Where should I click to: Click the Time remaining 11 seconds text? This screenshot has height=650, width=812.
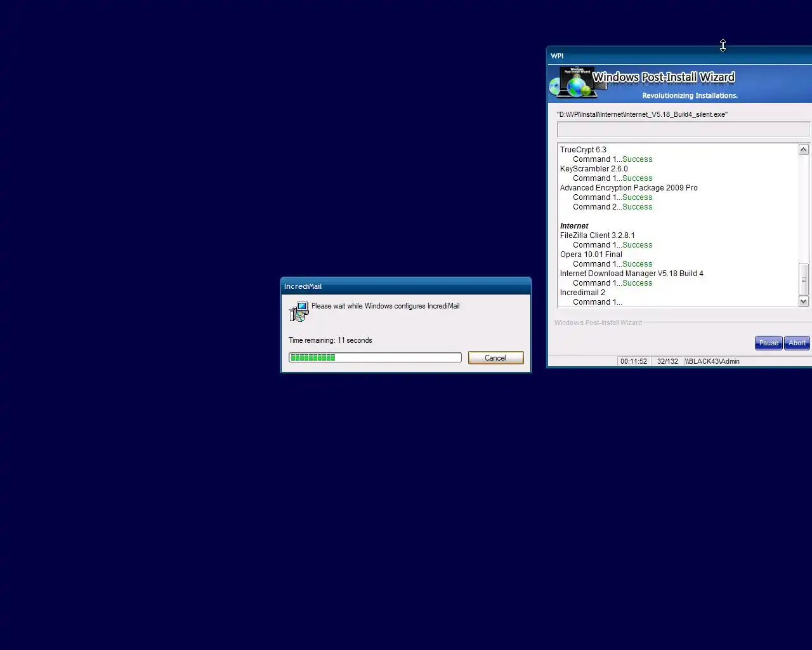tap(331, 340)
